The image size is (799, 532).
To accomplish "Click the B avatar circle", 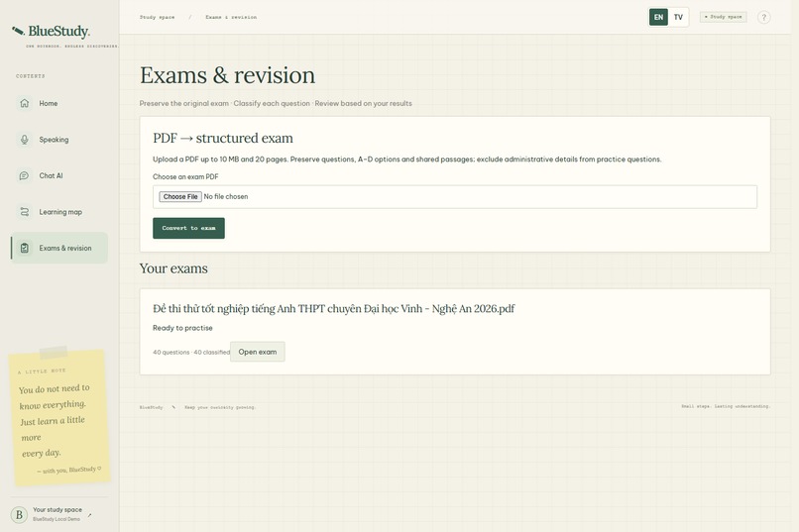I will coord(19,515).
